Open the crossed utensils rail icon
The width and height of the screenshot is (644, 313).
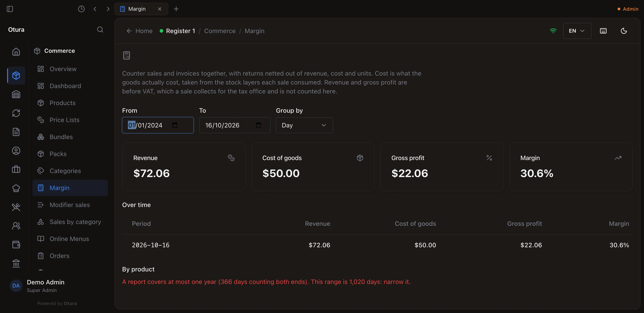coord(16,207)
